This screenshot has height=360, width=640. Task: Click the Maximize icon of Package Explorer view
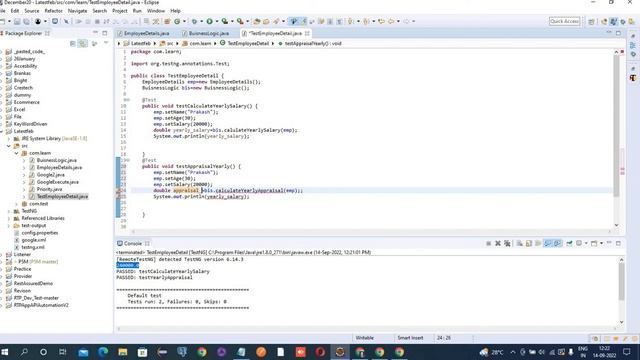coord(104,33)
